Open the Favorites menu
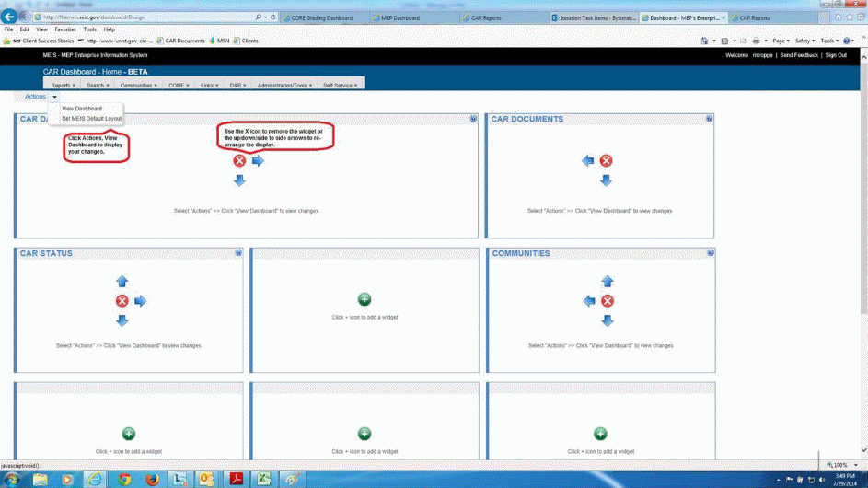The width and height of the screenshot is (868, 488). (65, 29)
